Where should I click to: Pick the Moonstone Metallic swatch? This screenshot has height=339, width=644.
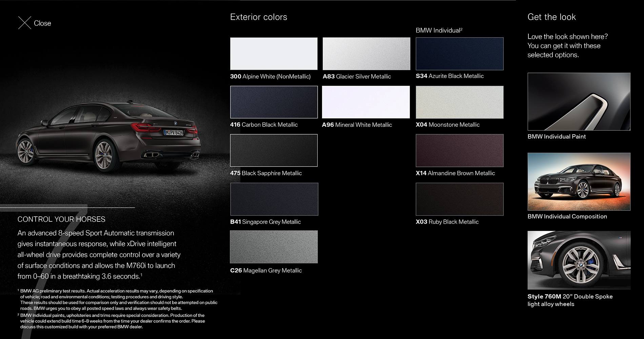pyautogui.click(x=460, y=102)
